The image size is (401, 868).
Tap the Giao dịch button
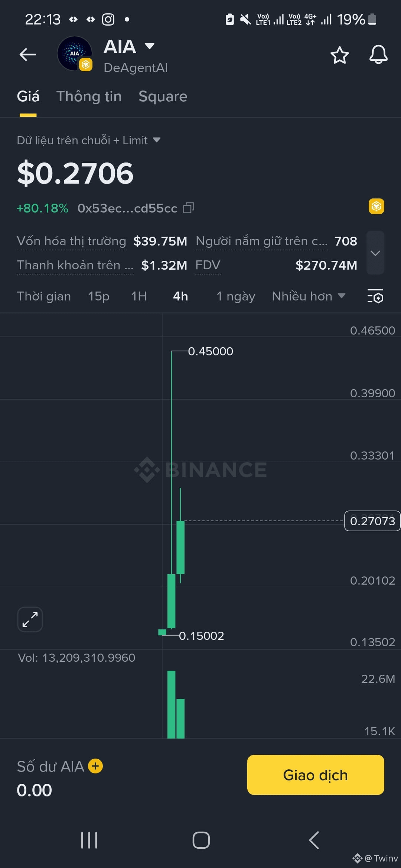(316, 775)
